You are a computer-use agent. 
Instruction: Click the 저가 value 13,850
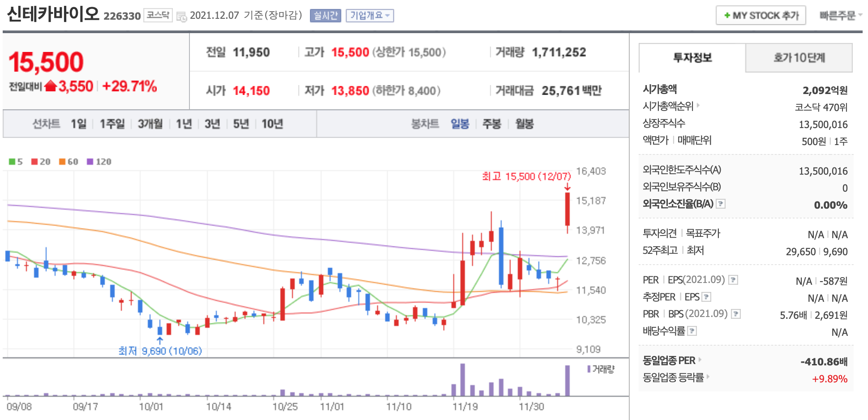click(x=350, y=91)
